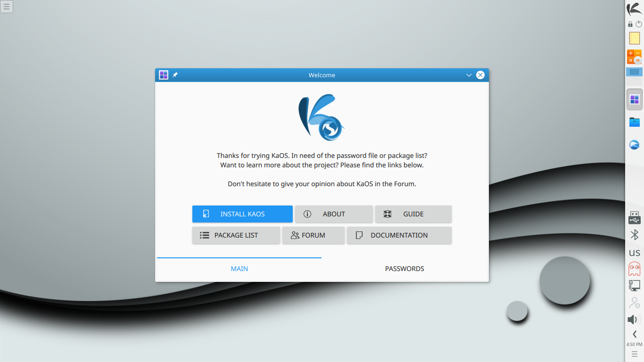Close the Welcome window
Viewport: 644px width, 362px height.
pyautogui.click(x=480, y=75)
